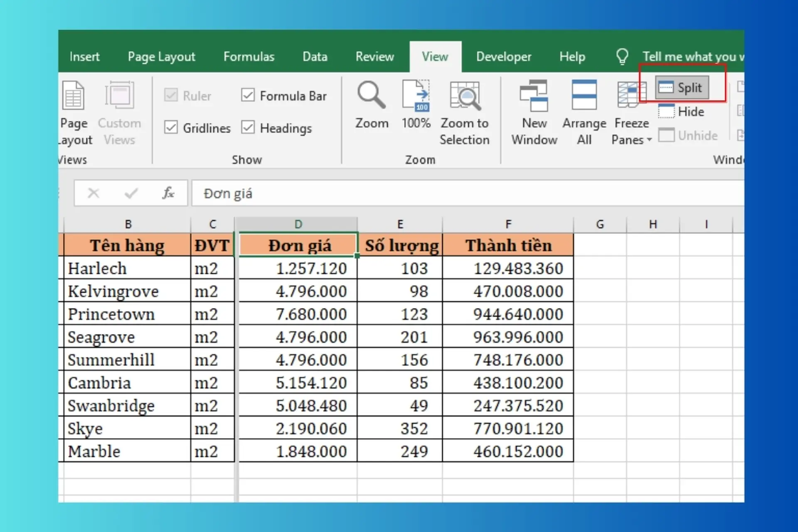Switch to the Developer tab
The width and height of the screenshot is (798, 532).
pos(503,57)
